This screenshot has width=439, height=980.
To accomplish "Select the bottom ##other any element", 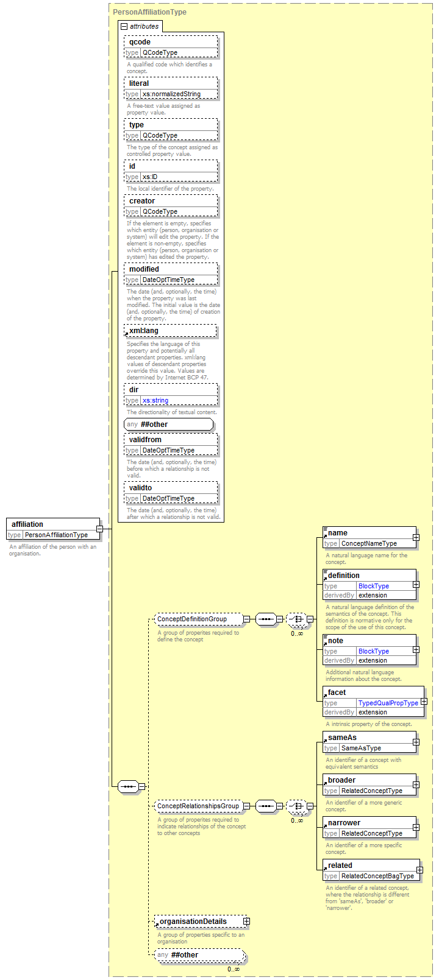I will click(199, 955).
